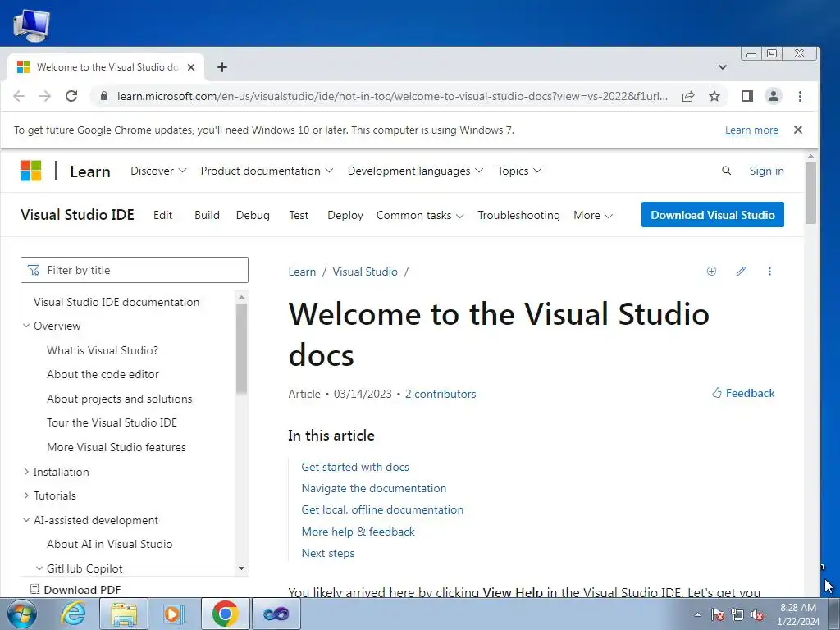Click Filter by title input
This screenshot has height=630, width=840.
pos(135,270)
